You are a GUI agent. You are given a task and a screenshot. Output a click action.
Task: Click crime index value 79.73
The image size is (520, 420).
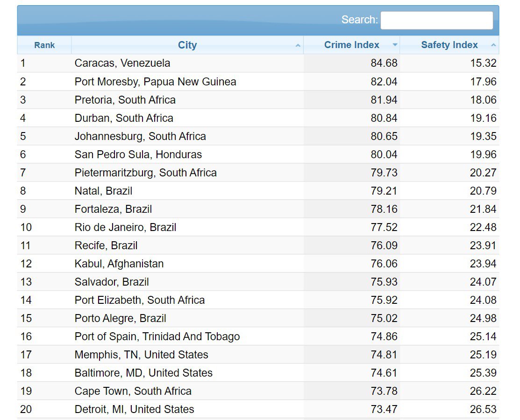[384, 173]
